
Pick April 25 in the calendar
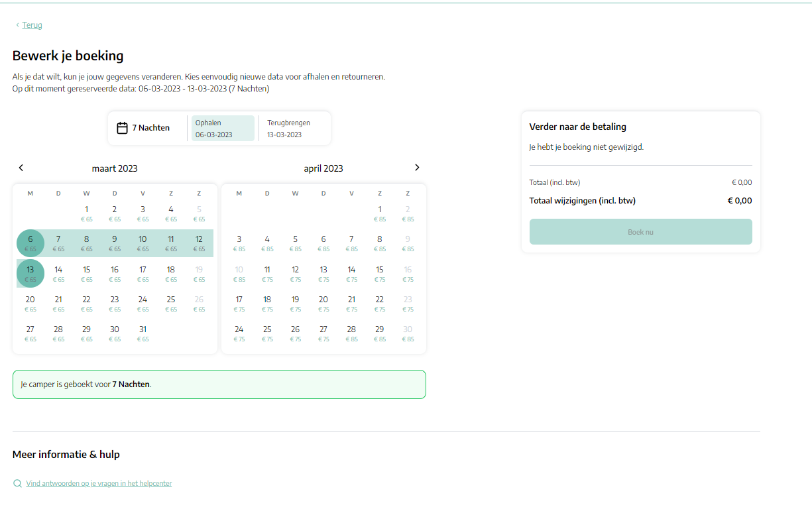click(x=267, y=333)
